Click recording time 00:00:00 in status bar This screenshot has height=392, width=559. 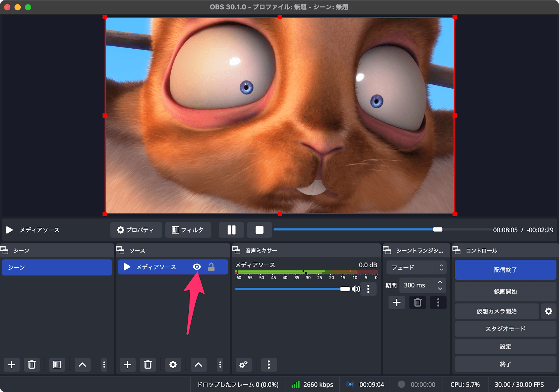point(423,385)
